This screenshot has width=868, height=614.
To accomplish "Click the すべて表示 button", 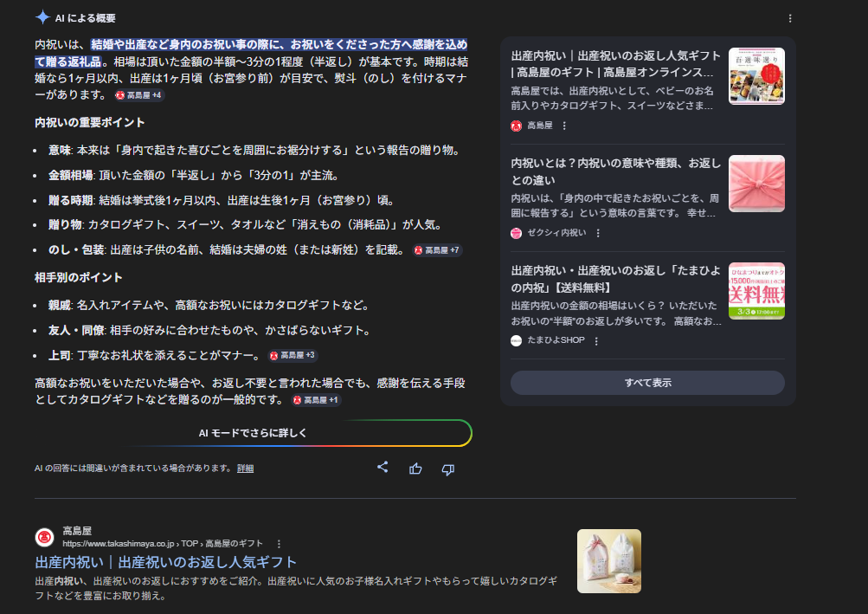I will [x=647, y=383].
